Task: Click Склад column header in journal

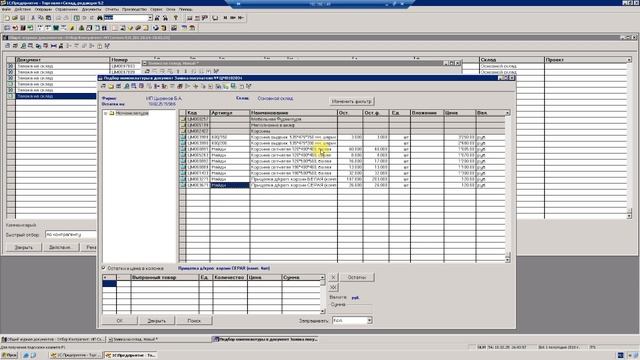Action: click(511, 60)
